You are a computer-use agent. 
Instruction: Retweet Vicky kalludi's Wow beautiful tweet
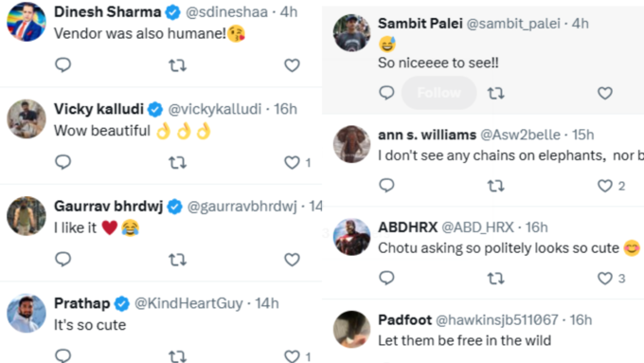point(177,163)
